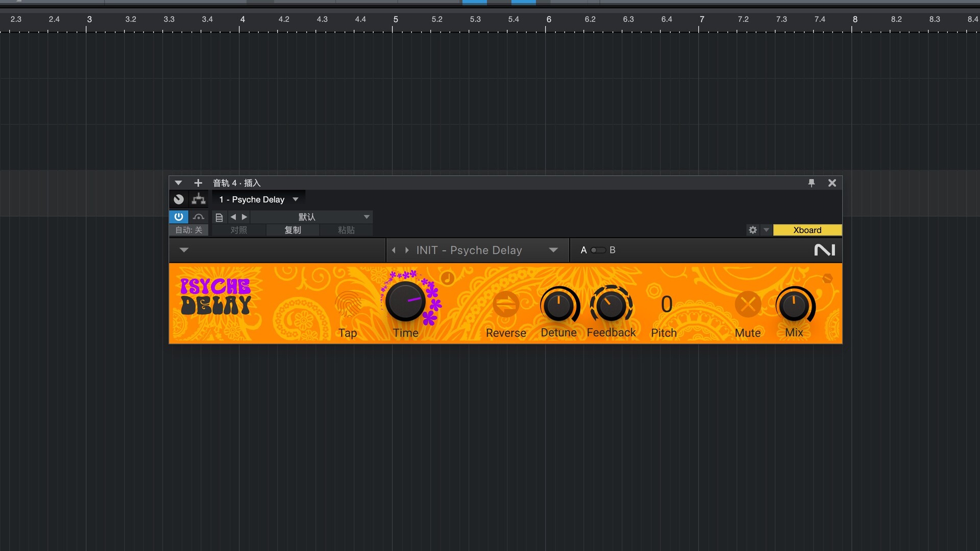The height and width of the screenshot is (551, 980).
Task: Toggle automation mode 自动: 关
Action: pyautogui.click(x=189, y=230)
